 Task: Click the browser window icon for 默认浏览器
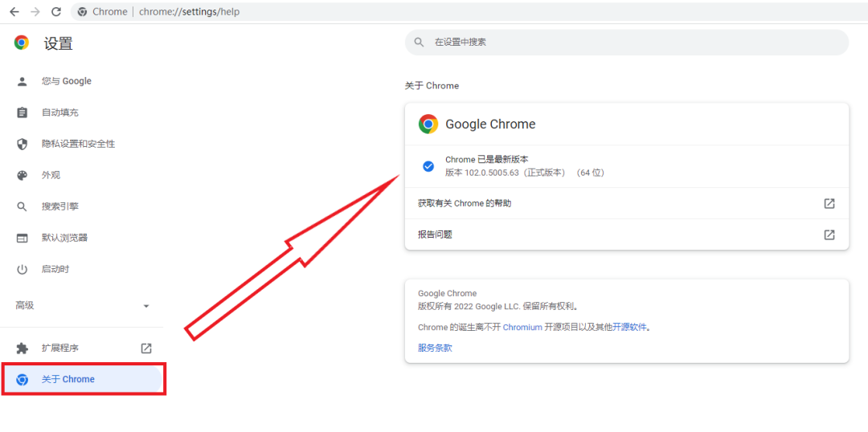22,238
